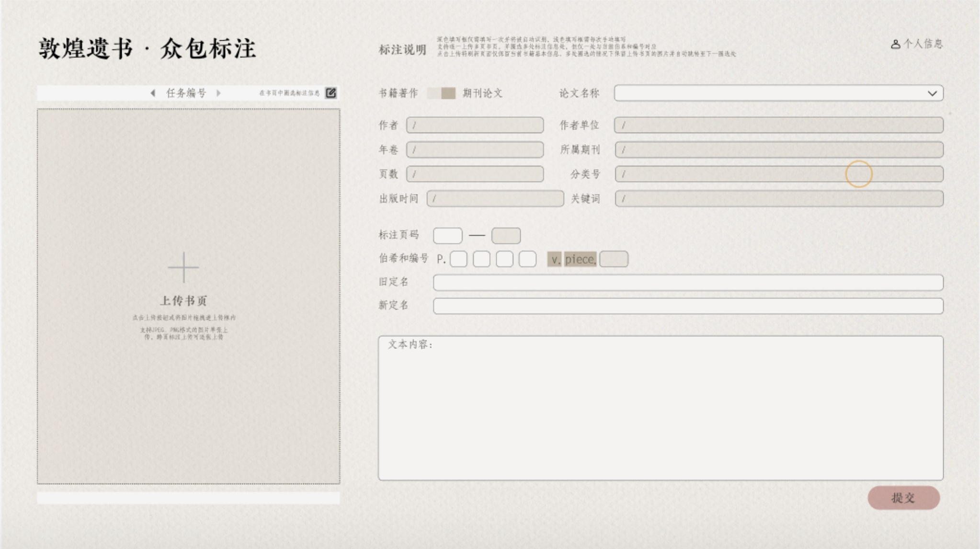This screenshot has height=549, width=980.
Task: Select the piece tag in 伯希和编号
Action: [580, 259]
